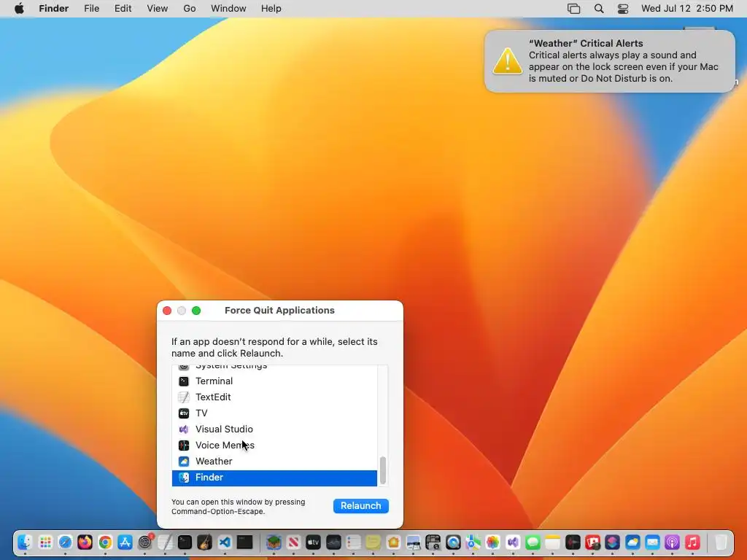This screenshot has width=747, height=560.
Task: Launch Safari from the Dock
Action: [65, 542]
